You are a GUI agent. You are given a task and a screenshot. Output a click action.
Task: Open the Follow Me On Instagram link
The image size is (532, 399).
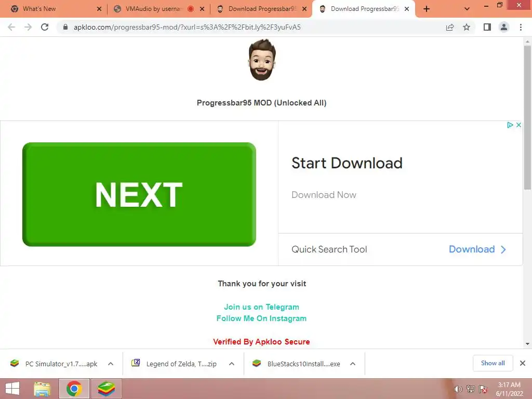262,318
